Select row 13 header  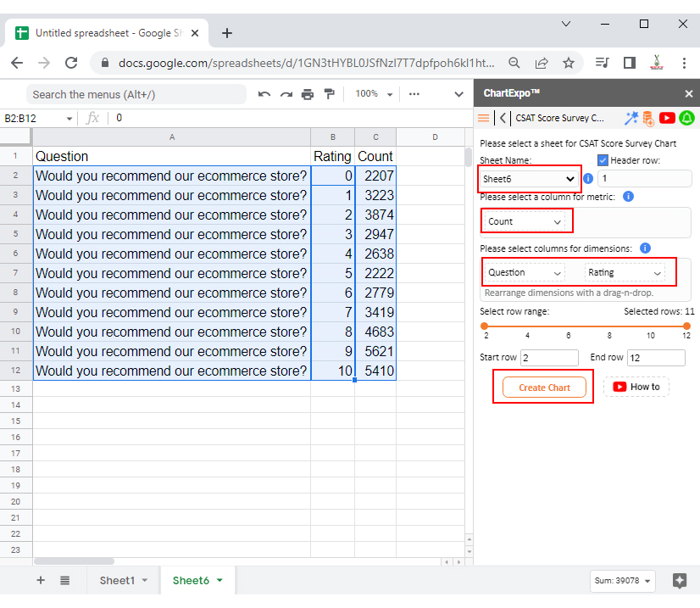15,388
